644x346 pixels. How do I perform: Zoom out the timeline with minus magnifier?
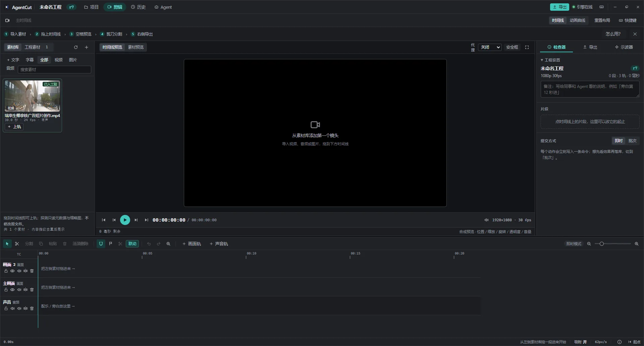tap(589, 244)
